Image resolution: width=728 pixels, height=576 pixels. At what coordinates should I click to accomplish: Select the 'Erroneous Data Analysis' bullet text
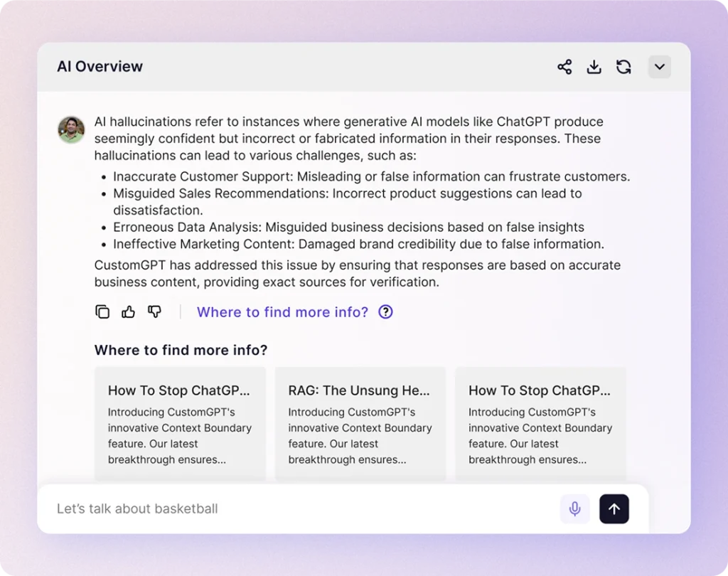[x=348, y=227]
